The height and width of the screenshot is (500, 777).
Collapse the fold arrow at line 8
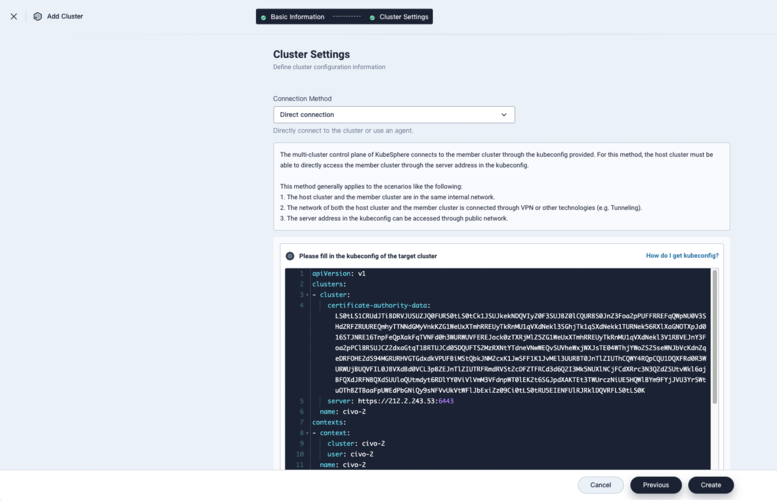tap(307, 433)
